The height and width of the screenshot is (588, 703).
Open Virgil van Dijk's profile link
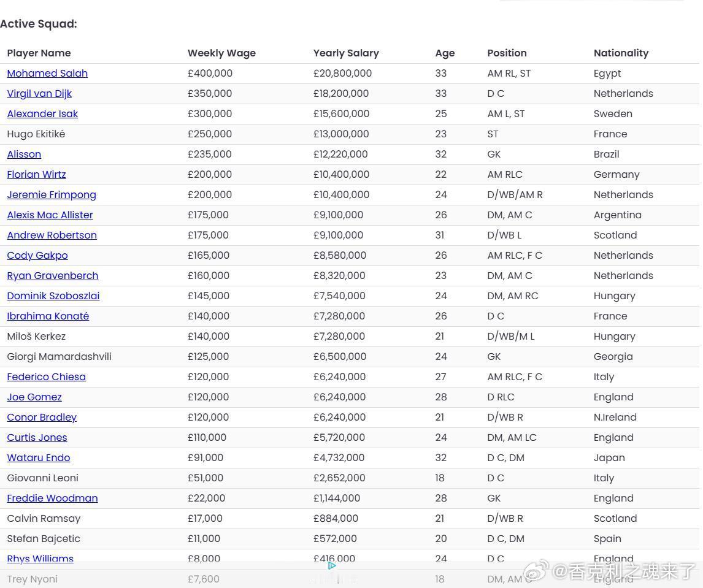point(39,93)
